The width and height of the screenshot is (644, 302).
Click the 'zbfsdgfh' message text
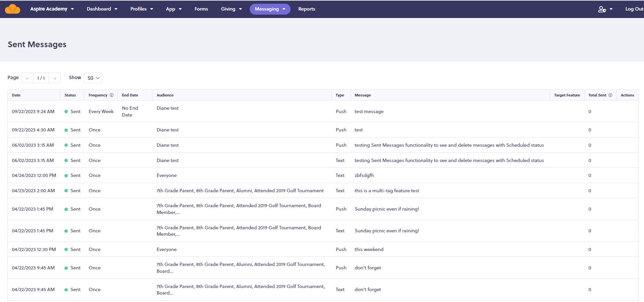click(x=364, y=175)
